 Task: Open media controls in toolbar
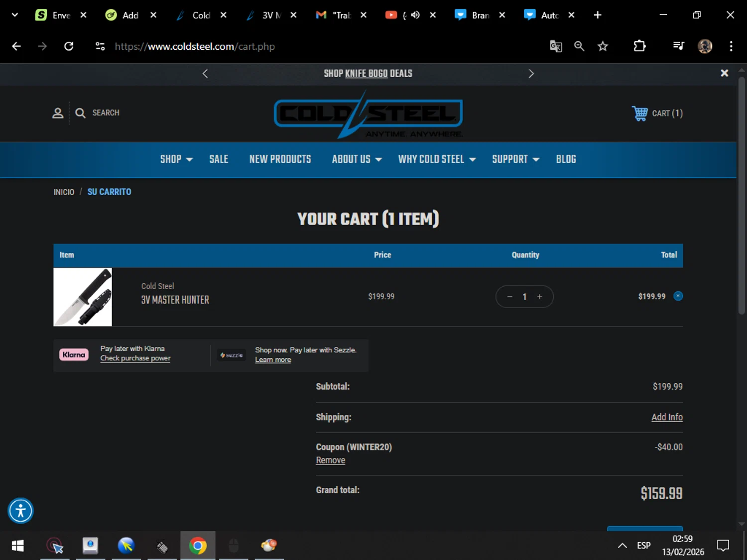pyautogui.click(x=678, y=46)
